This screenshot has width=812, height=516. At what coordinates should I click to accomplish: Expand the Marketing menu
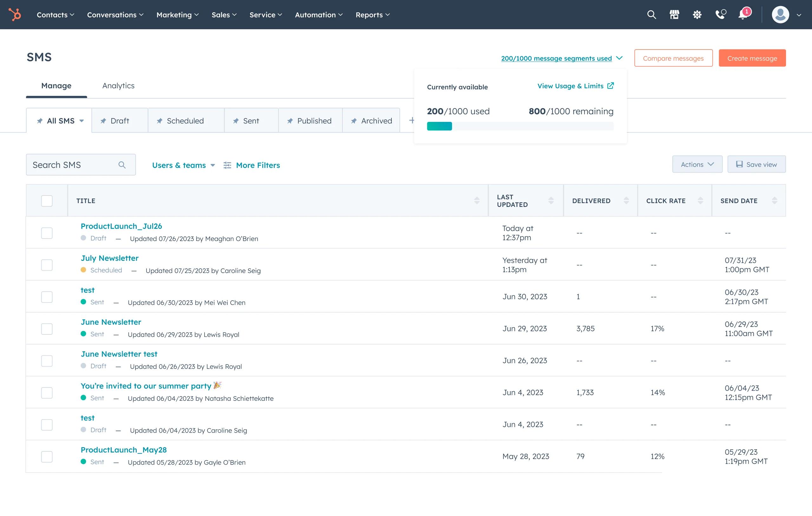tap(178, 15)
